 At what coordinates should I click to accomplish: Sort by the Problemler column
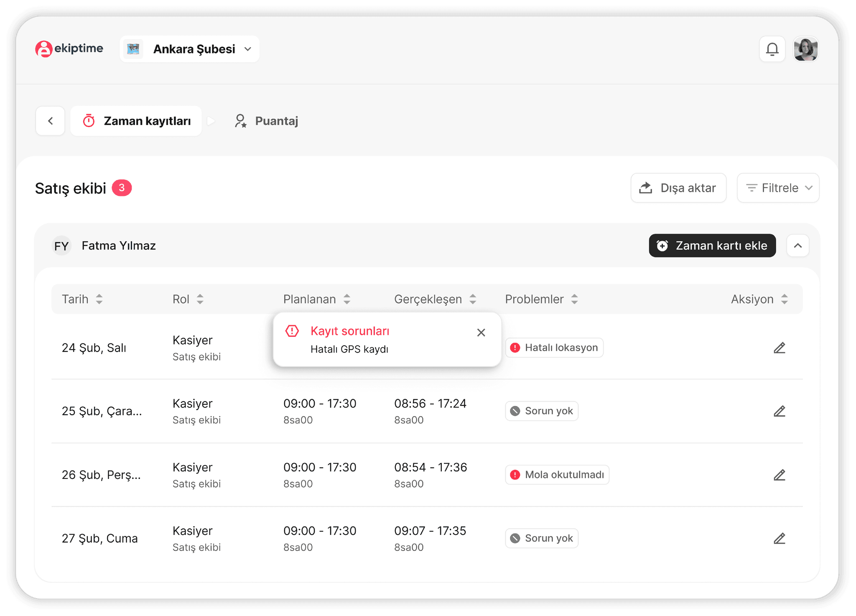[x=574, y=299]
